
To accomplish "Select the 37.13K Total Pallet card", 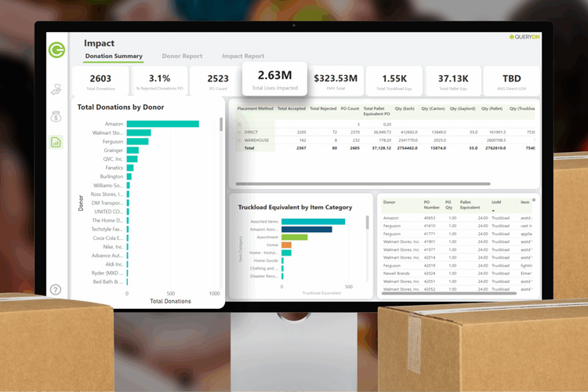I will tap(453, 81).
